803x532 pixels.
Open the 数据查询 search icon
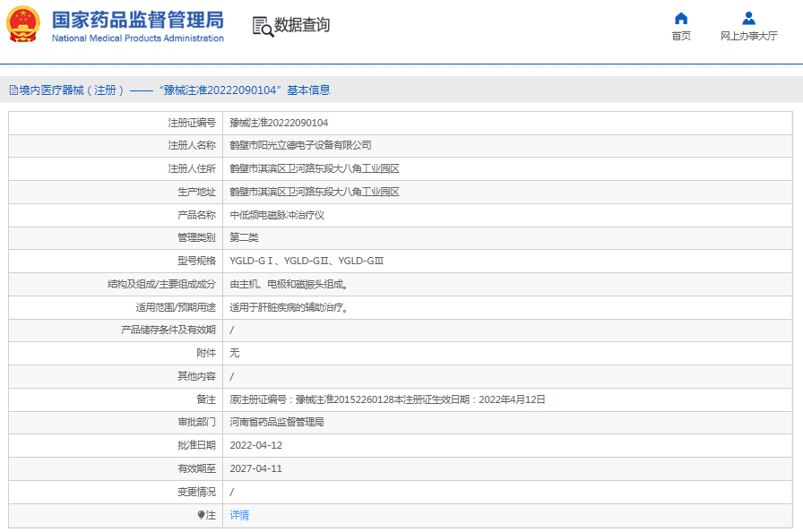(263, 26)
